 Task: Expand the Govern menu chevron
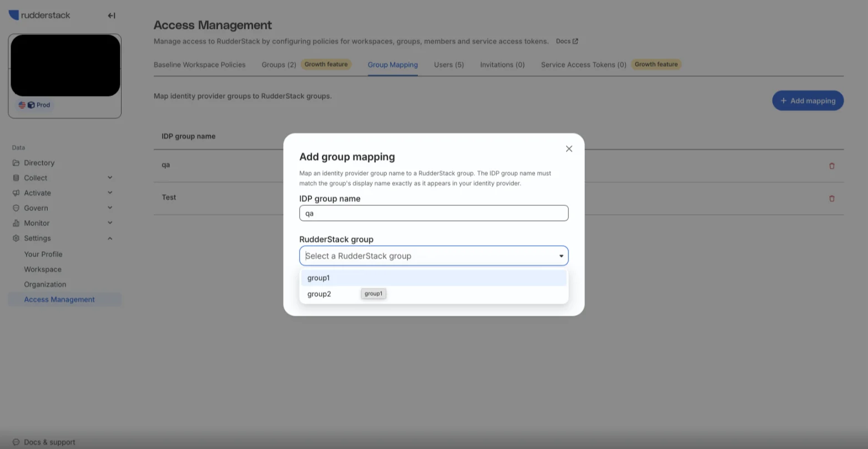(x=110, y=208)
